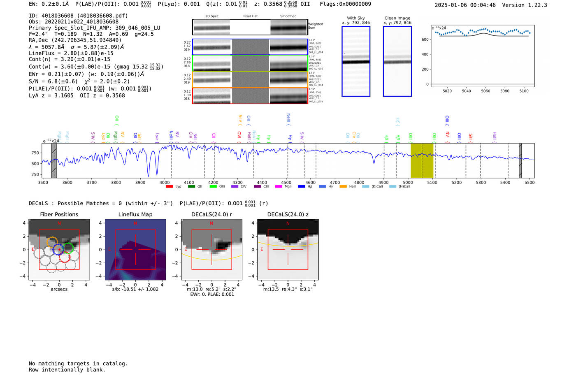Click the "s/b: -18.51 +/- 1.082" caption
The height and width of the screenshot is (392, 576).
pos(135,289)
